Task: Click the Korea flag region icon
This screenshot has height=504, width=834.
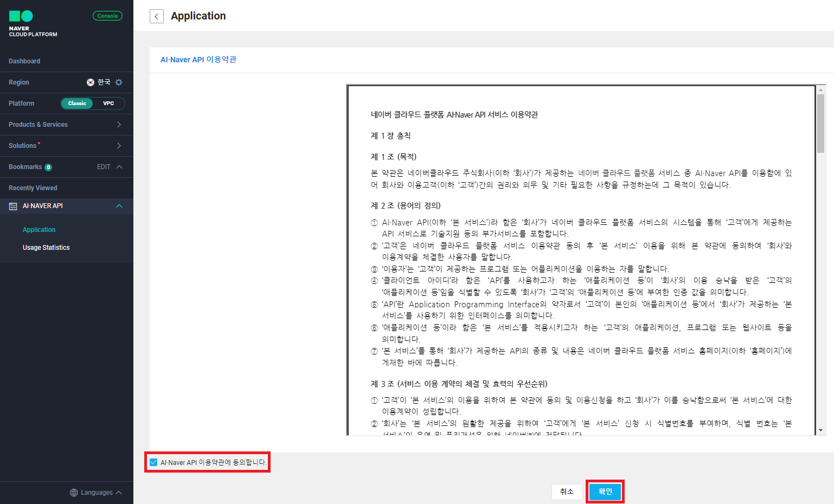Action: coord(91,82)
